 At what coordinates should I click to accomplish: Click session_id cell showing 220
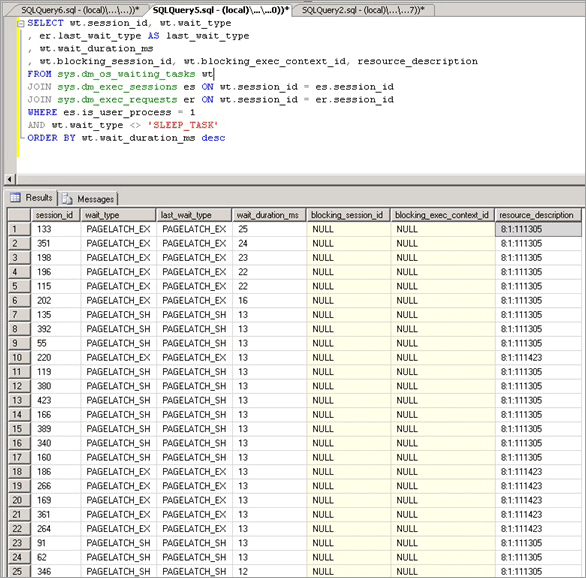56,358
